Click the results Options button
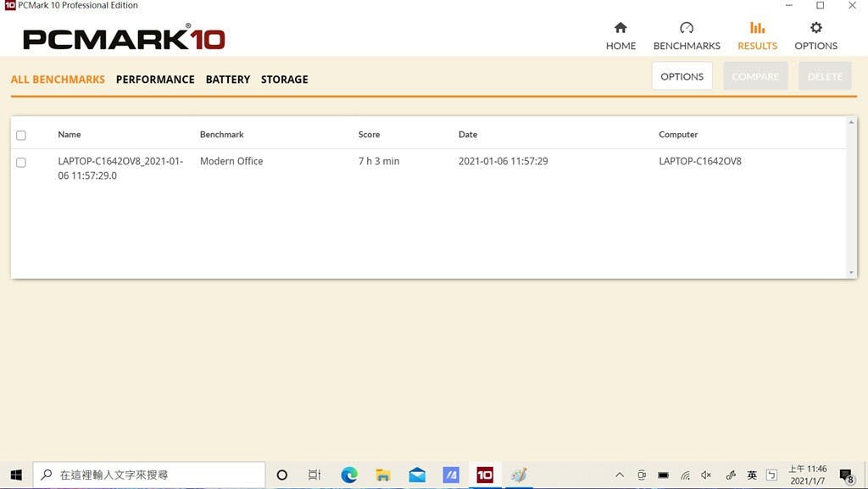 pos(682,76)
